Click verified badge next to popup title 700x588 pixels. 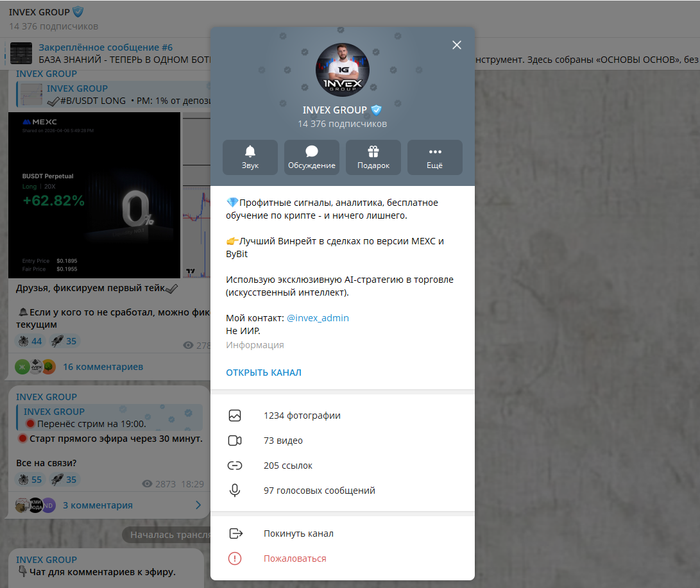click(x=377, y=110)
